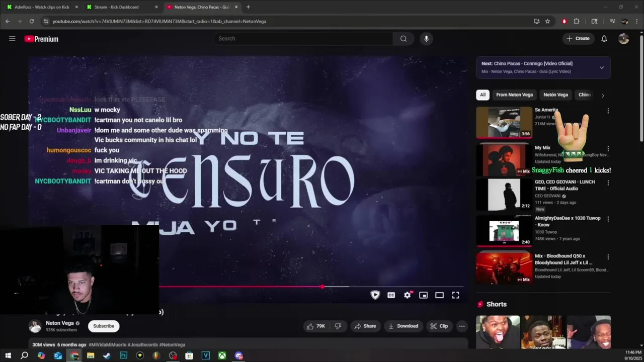Open a new browser tab
This screenshot has height=362, width=644.
pyautogui.click(x=248, y=7)
